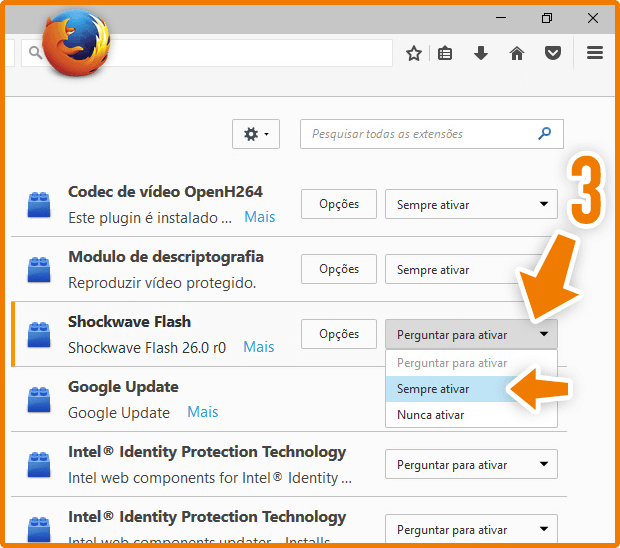Collapse the Shockwave Flash Perguntar para ativar dropdown
This screenshot has height=548, width=620.
point(471,334)
